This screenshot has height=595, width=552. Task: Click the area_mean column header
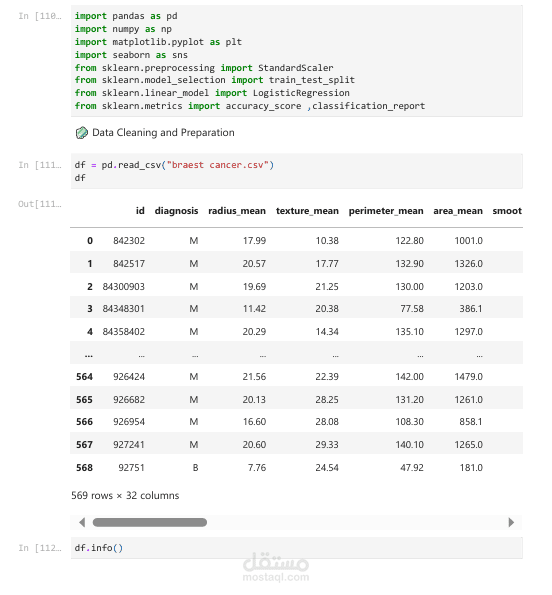click(458, 211)
